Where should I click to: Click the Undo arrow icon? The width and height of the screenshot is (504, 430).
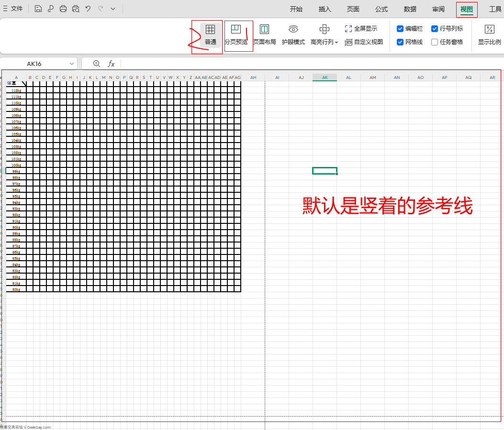88,9
